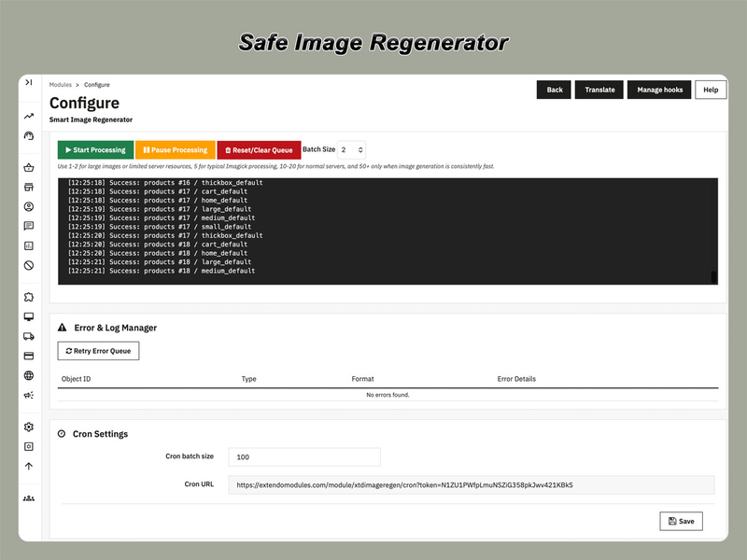
Task: Open International globe icon in sidebar
Action: tap(29, 375)
